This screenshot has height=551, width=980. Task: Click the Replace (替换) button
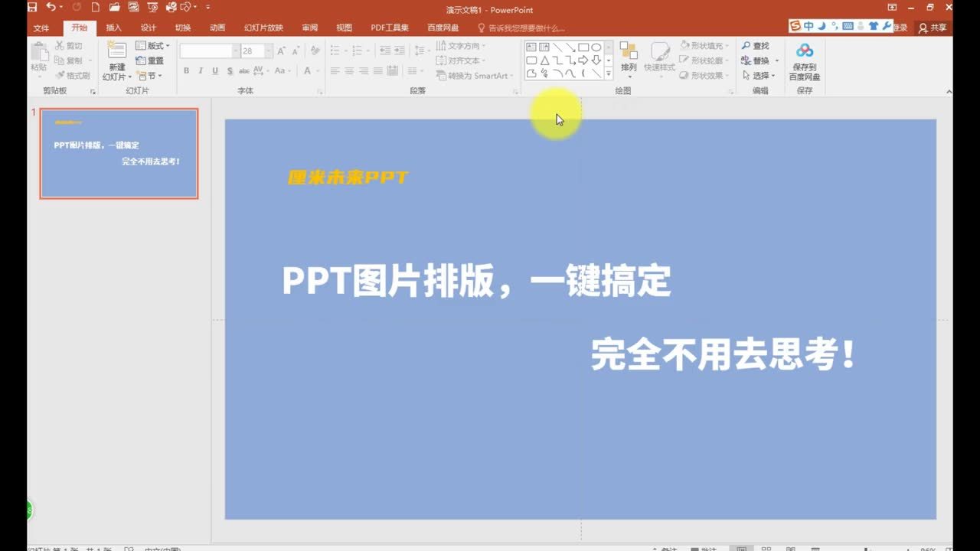point(758,58)
